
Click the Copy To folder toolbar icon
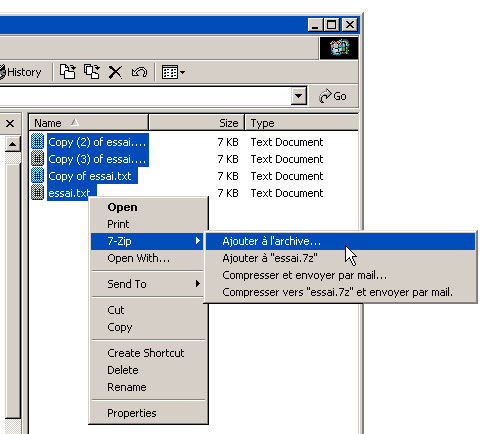click(x=92, y=72)
